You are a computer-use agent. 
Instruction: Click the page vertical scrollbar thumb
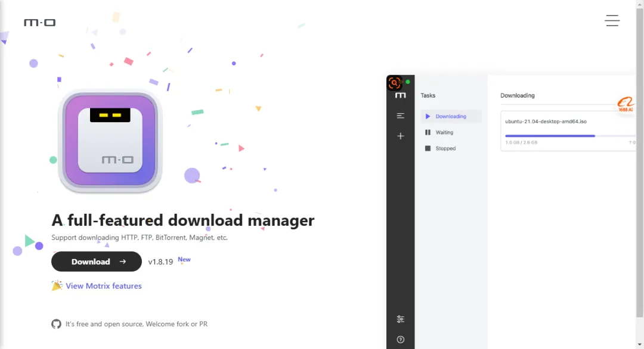[x=639, y=162]
